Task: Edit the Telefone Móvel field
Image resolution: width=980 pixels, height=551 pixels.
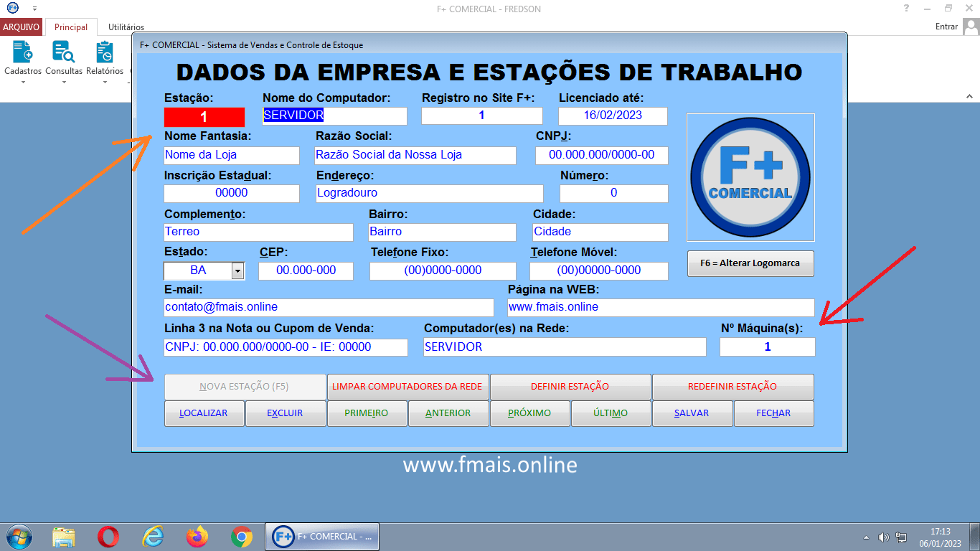Action: coord(599,271)
